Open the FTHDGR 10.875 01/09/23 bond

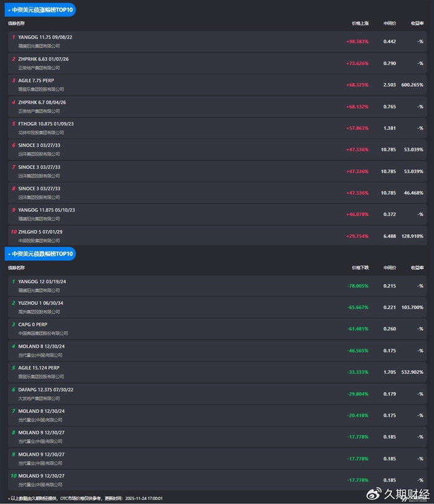click(46, 123)
